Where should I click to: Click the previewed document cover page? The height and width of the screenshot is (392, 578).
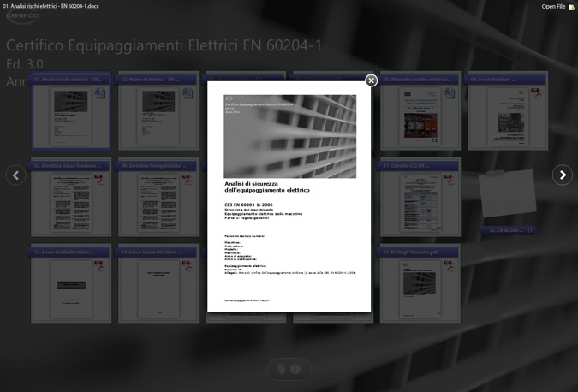click(x=289, y=199)
